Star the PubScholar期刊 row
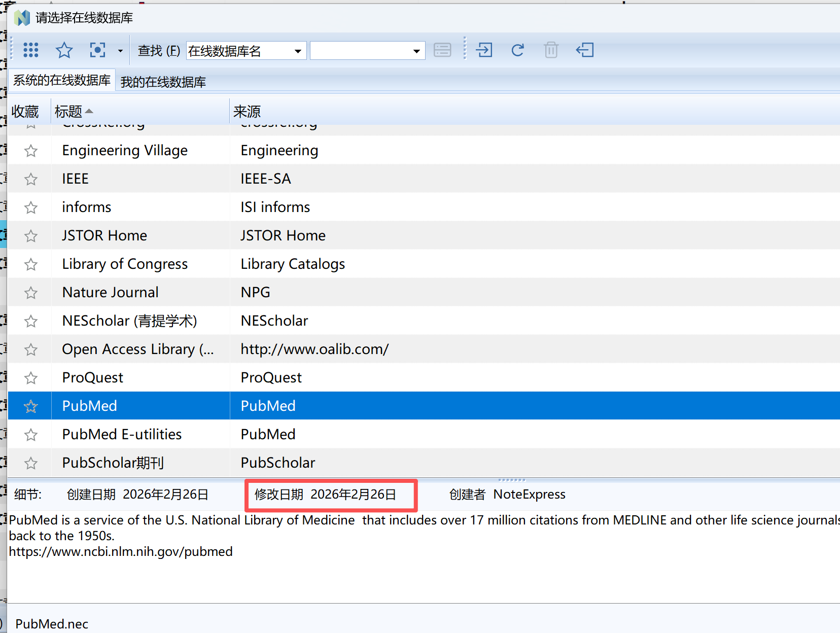Viewport: 840px width, 633px height. click(31, 463)
